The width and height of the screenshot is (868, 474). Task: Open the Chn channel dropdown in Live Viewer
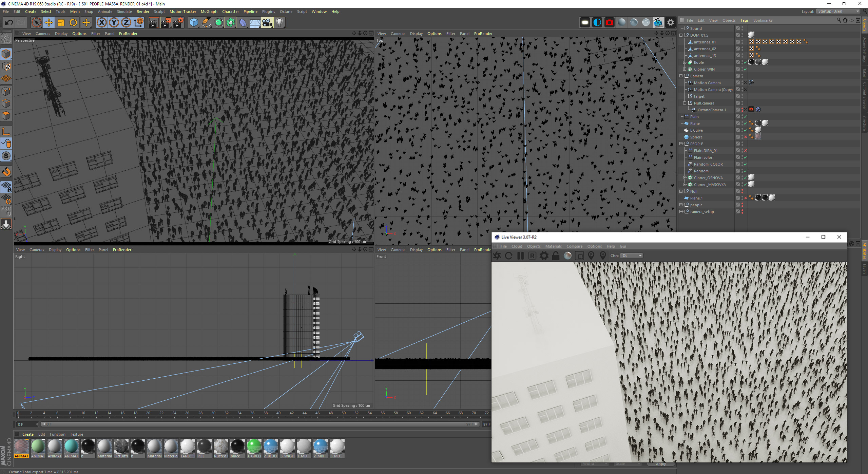coord(632,256)
